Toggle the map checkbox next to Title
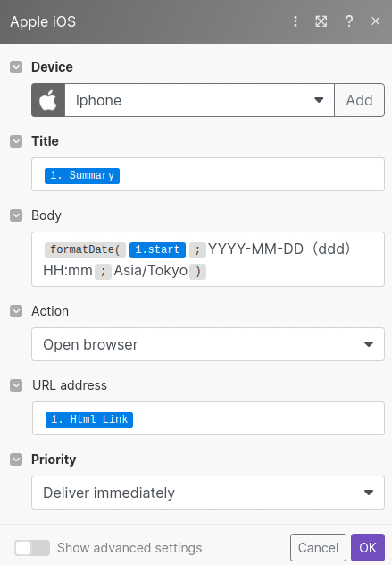 tap(16, 141)
